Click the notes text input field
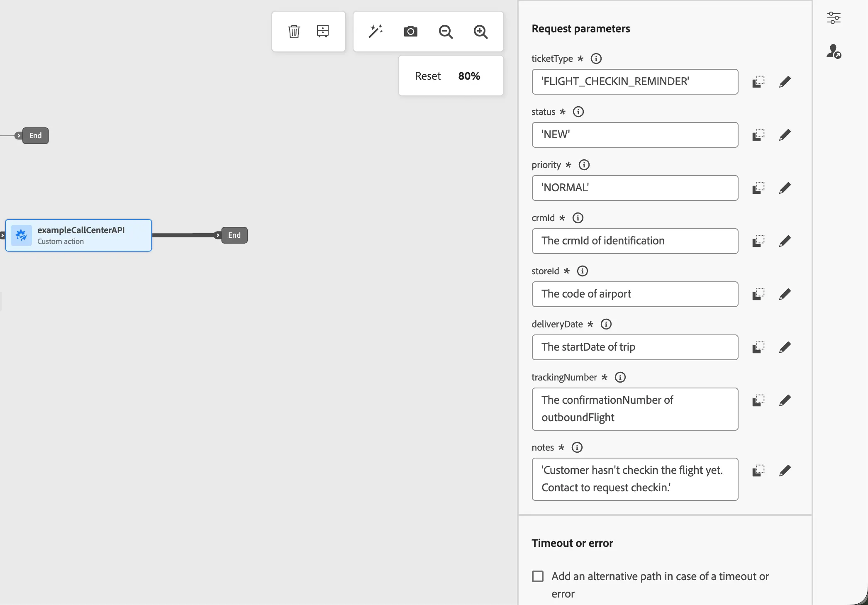 [635, 479]
